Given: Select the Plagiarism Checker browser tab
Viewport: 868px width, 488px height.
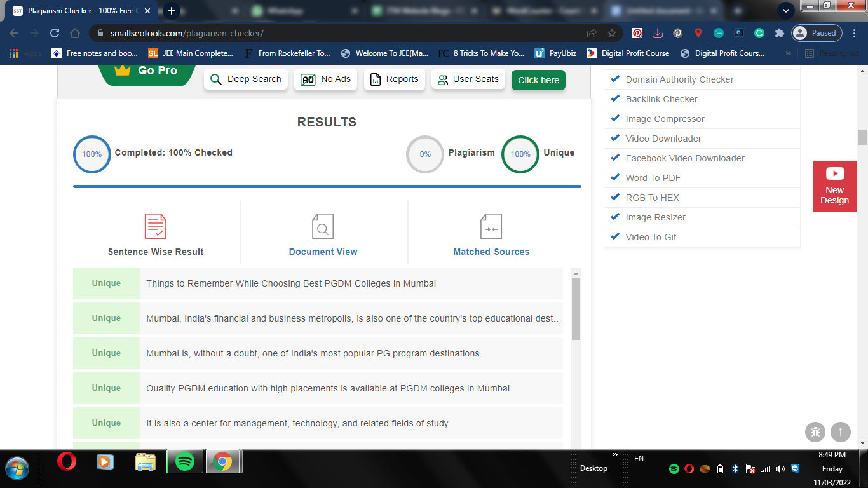Looking at the screenshot, I should click(81, 11).
